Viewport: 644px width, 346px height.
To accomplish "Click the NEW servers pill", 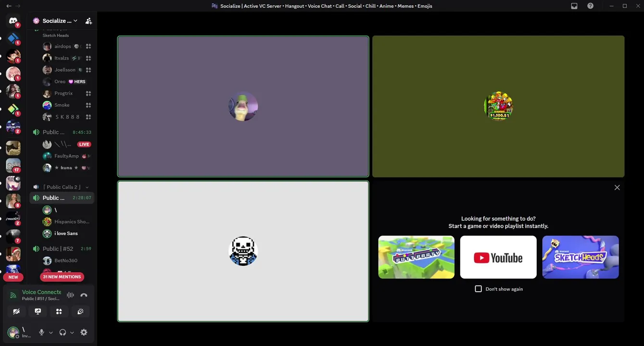I will click(x=13, y=277).
